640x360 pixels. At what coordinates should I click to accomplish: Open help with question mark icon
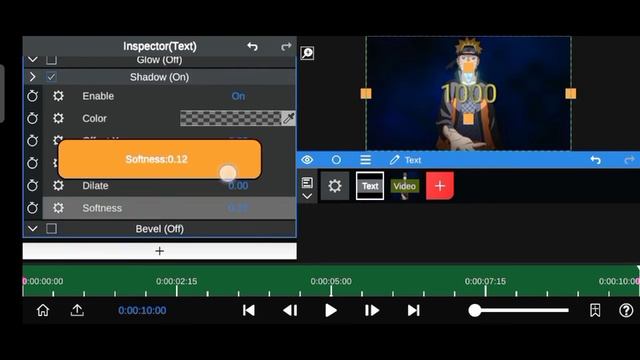626,311
